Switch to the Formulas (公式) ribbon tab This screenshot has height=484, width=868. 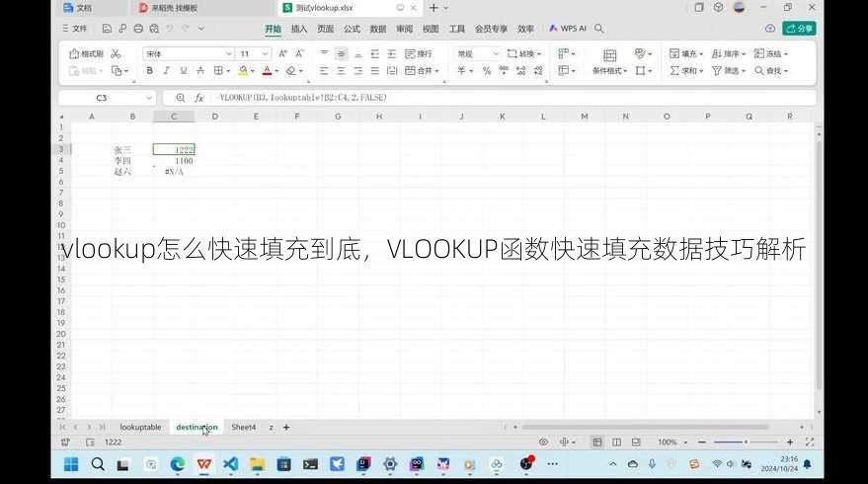tap(352, 29)
